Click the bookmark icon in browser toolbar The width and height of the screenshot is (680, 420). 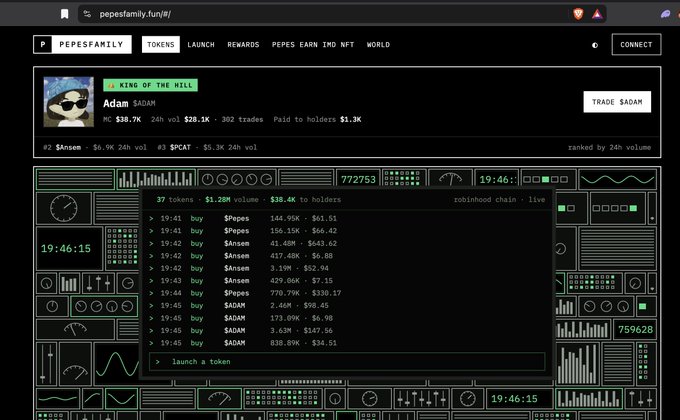point(65,14)
